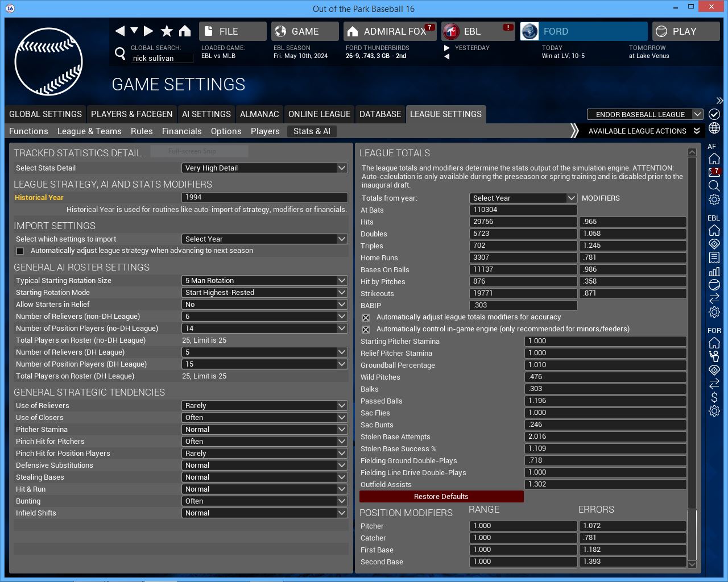Switch to the Global Settings tab
Viewport: 728px width, 582px height.
click(45, 114)
